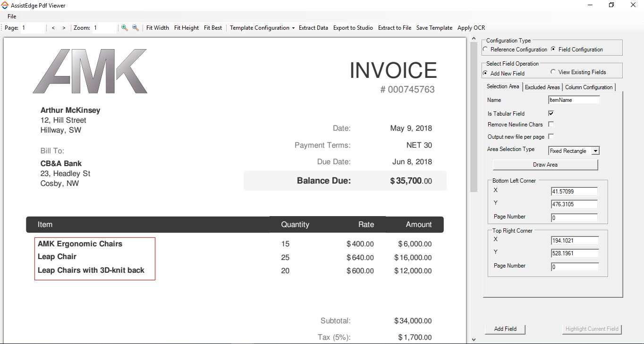
Task: Select the zoom out magnifier icon
Action: pyautogui.click(x=135, y=27)
